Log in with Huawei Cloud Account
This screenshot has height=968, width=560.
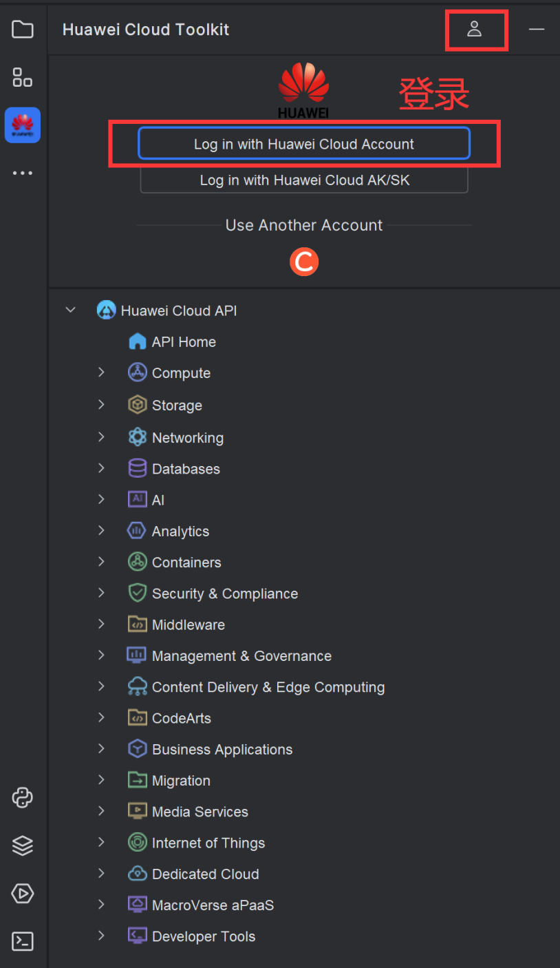click(304, 144)
